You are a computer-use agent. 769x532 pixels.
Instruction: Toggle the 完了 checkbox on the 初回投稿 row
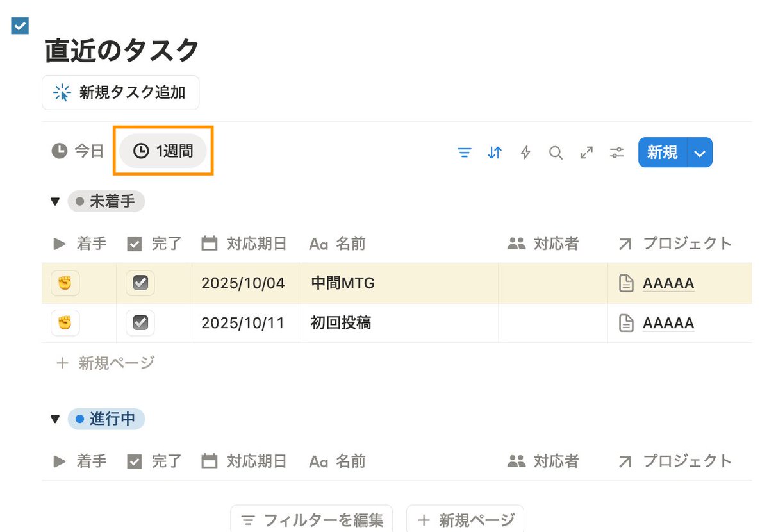tap(139, 323)
